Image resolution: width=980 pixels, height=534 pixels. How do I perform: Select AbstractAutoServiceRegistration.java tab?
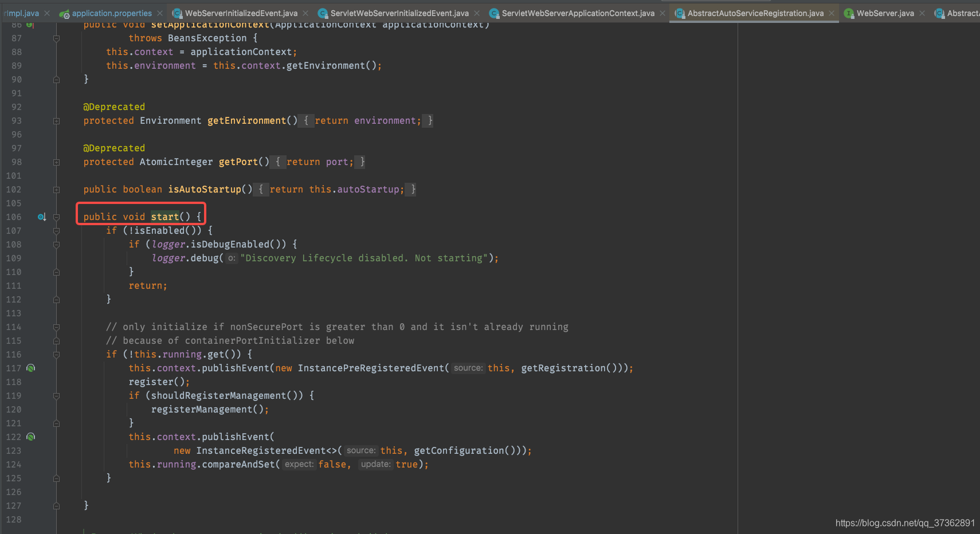(755, 13)
